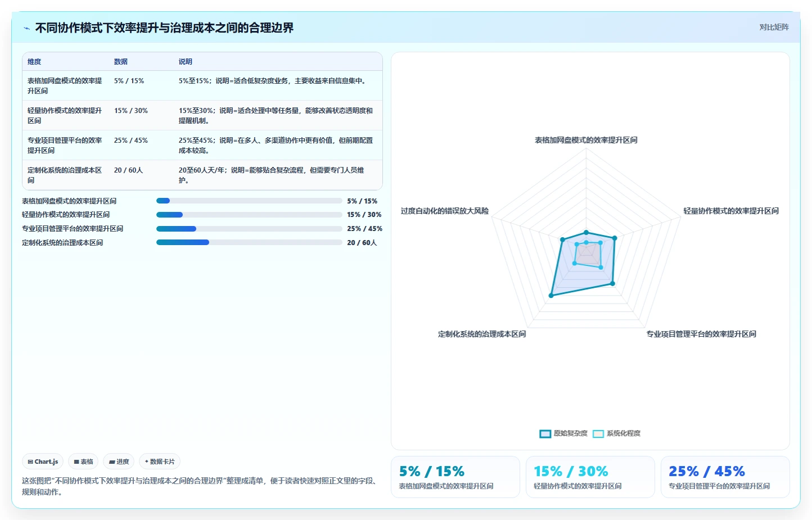The image size is (812, 520).
Task: Click the progress value 25% / 45%
Action: [364, 229]
